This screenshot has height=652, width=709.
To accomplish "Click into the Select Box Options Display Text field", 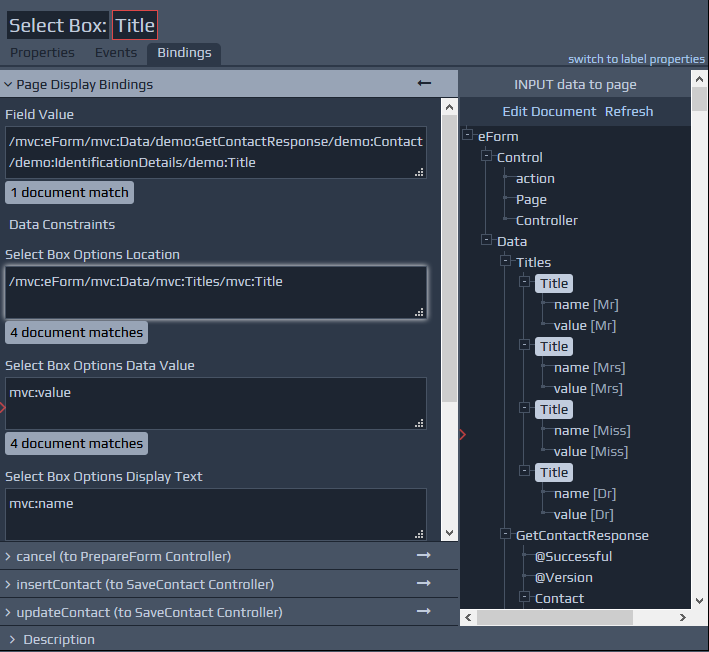I will [216, 514].
